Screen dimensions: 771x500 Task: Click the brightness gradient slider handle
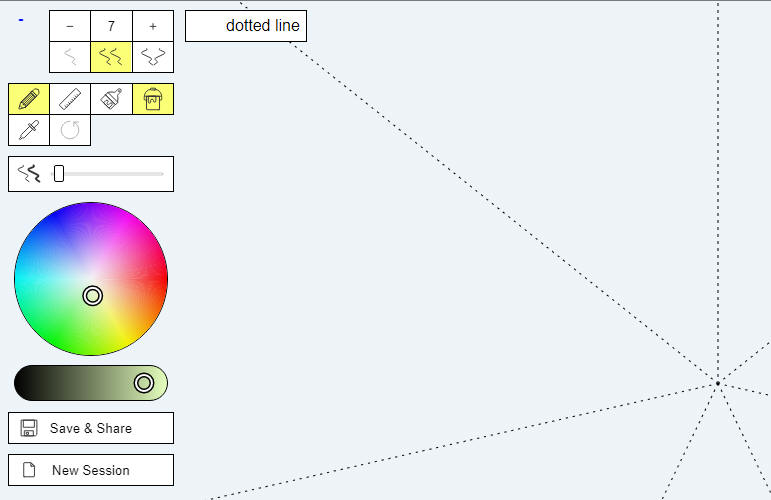click(x=144, y=383)
